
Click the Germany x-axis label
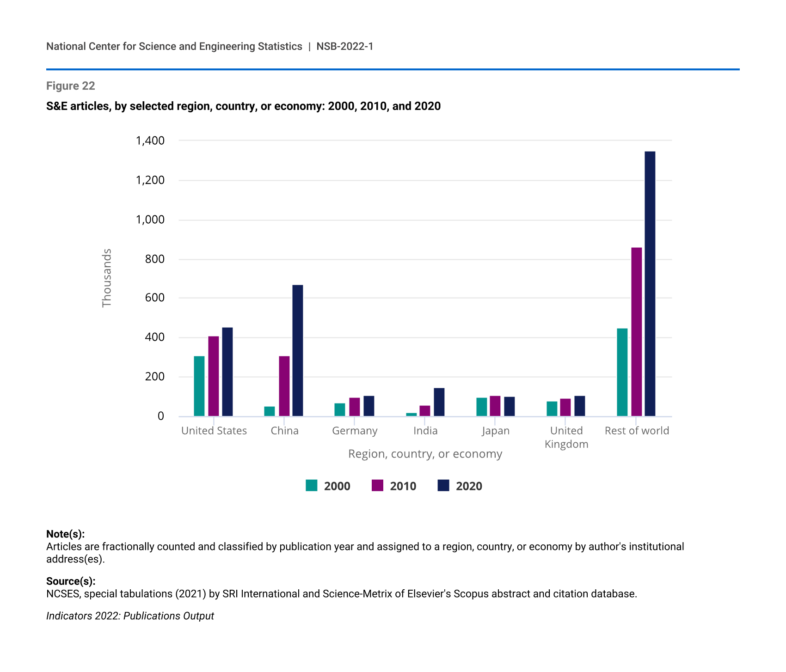click(355, 431)
